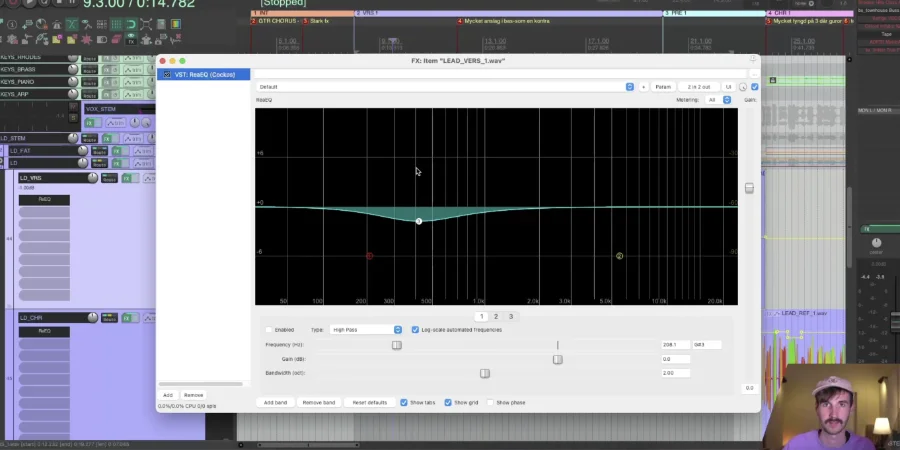The height and width of the screenshot is (450, 900).
Task: Click envelope button on KEYS_BRASS track
Action: [x=134, y=69]
